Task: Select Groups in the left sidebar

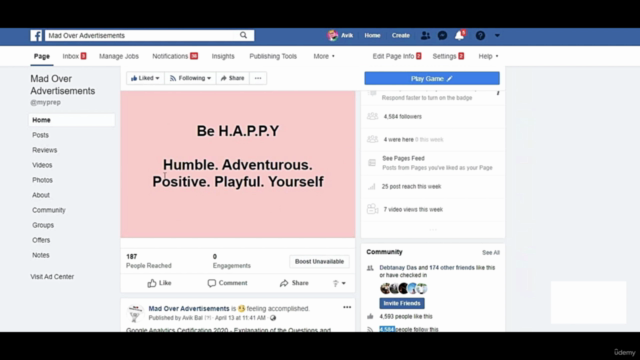Action: click(43, 225)
